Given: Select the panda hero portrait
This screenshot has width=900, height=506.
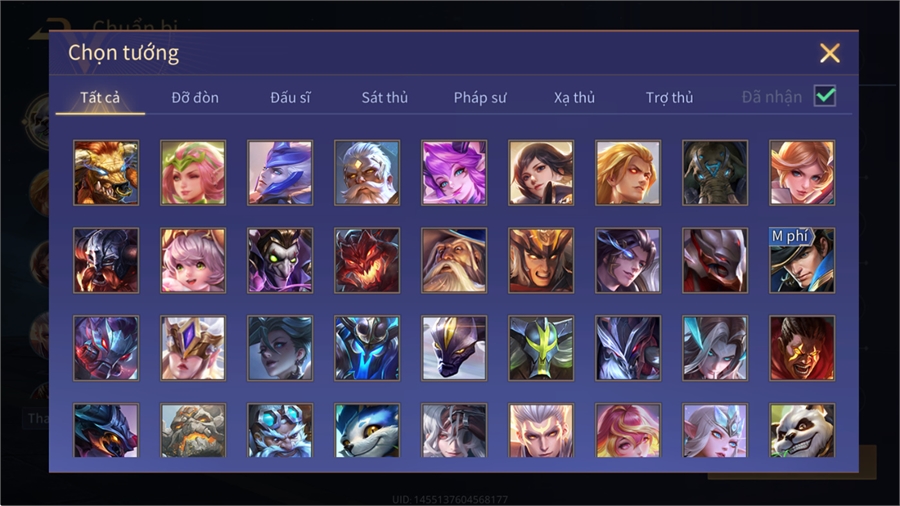Looking at the screenshot, I should 802,430.
